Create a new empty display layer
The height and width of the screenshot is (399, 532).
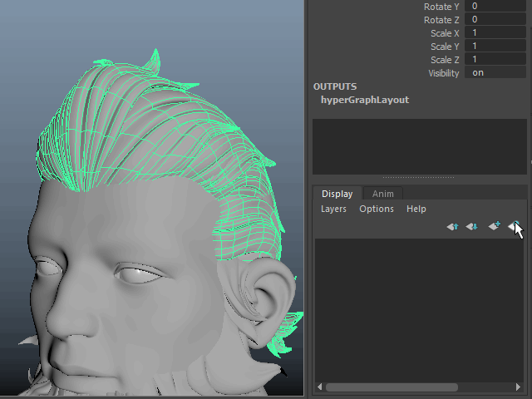(x=494, y=226)
